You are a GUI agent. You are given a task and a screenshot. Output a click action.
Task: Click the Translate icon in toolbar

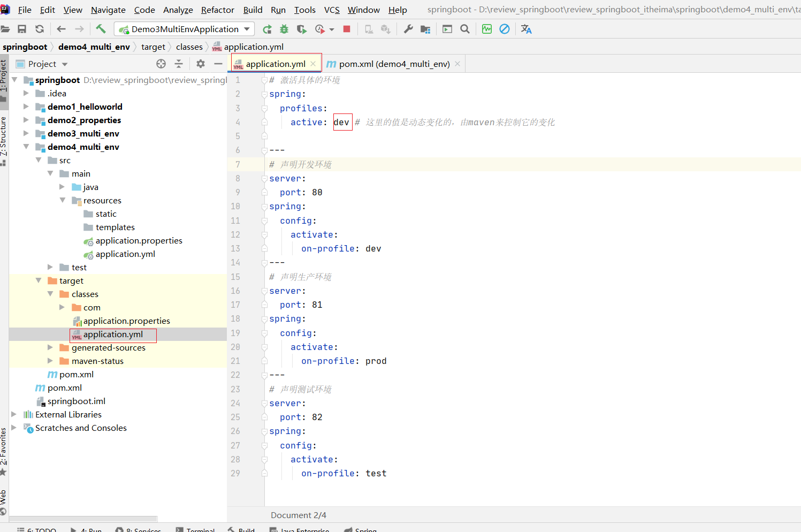click(x=526, y=29)
